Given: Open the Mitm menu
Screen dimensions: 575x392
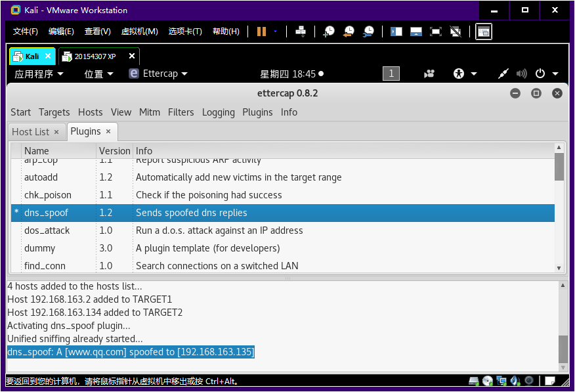Looking at the screenshot, I should point(149,112).
